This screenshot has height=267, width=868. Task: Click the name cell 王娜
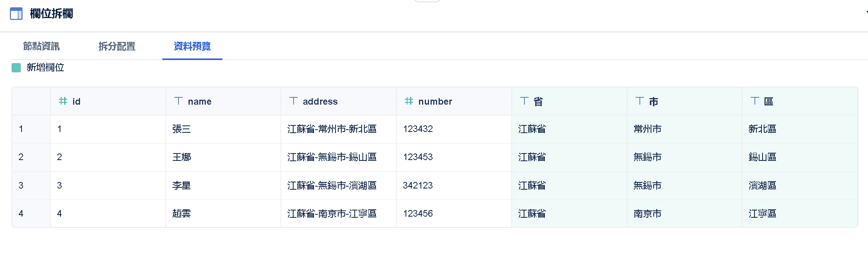(182, 157)
